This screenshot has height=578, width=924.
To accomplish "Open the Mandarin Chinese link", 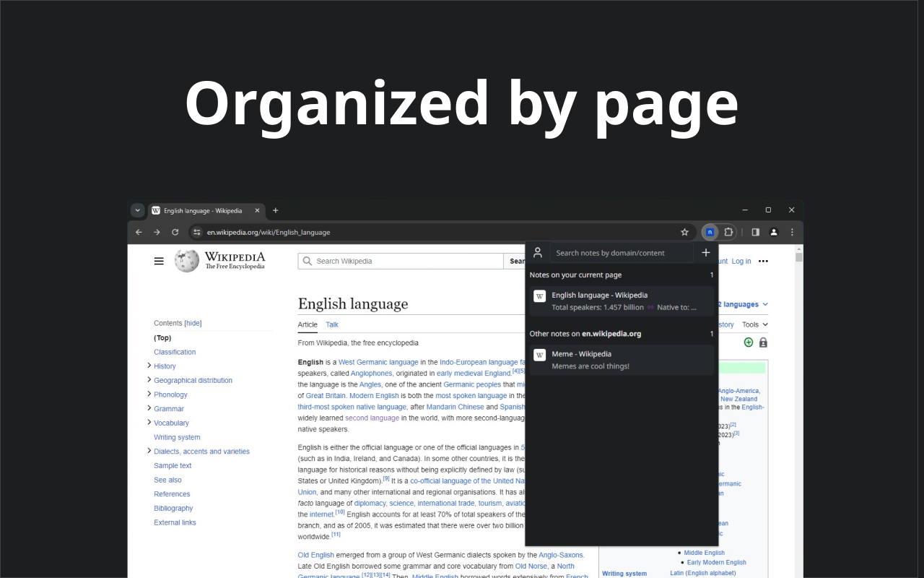I will [x=455, y=407].
